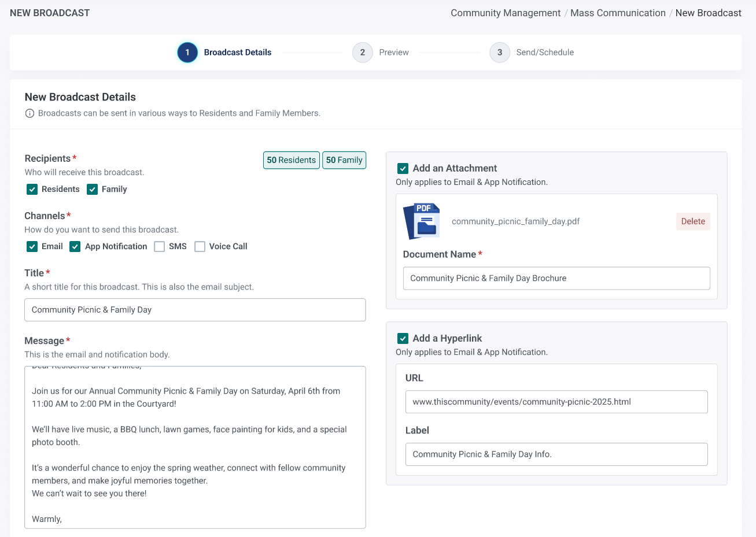Open Mass Communication breadcrumb link
The width and height of the screenshot is (756, 537).
point(618,13)
